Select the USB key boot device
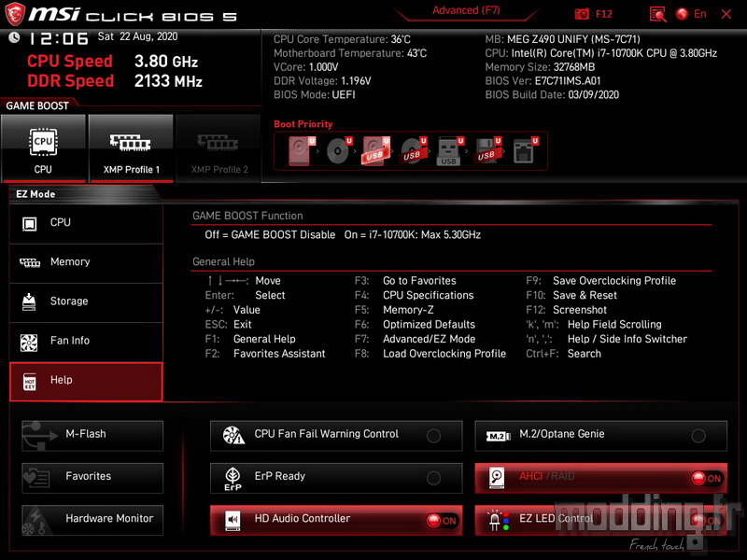 coord(450,151)
